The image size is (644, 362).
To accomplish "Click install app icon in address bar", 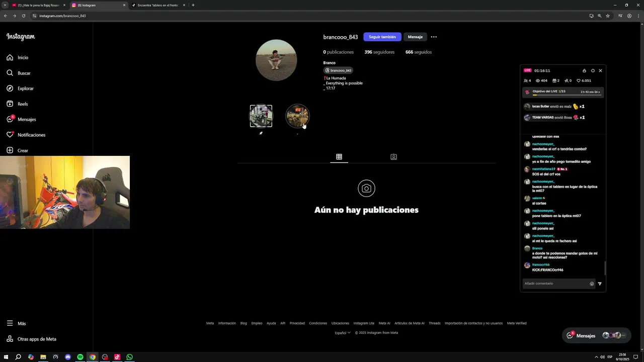I will coord(591,16).
